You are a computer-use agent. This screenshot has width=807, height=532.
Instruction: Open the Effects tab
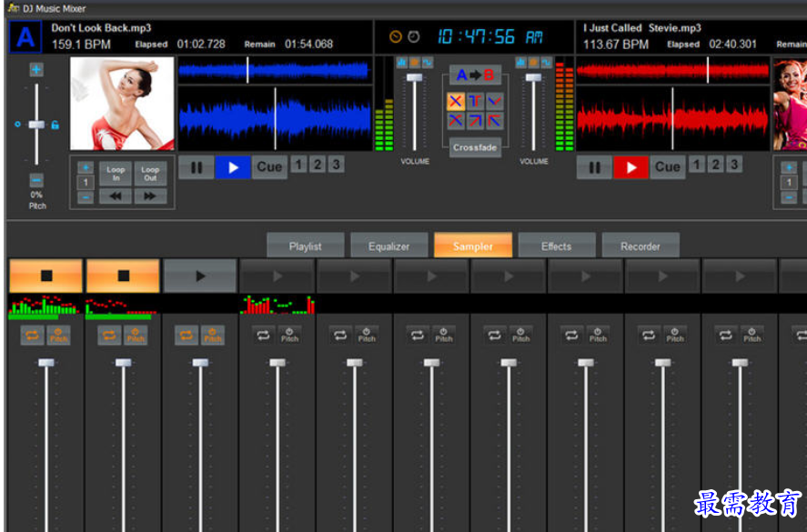pyautogui.click(x=557, y=246)
